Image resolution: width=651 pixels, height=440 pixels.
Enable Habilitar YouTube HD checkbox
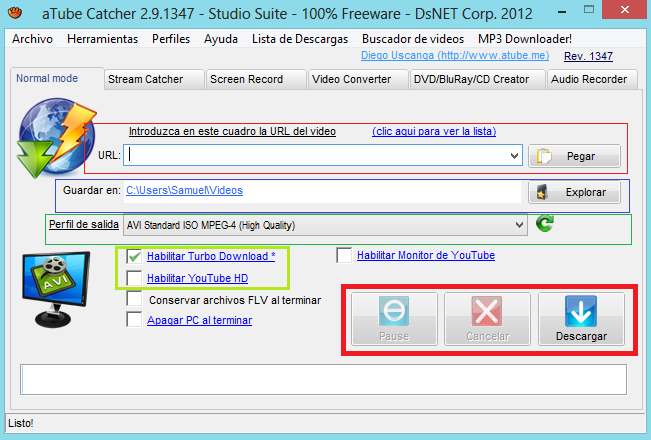[134, 278]
